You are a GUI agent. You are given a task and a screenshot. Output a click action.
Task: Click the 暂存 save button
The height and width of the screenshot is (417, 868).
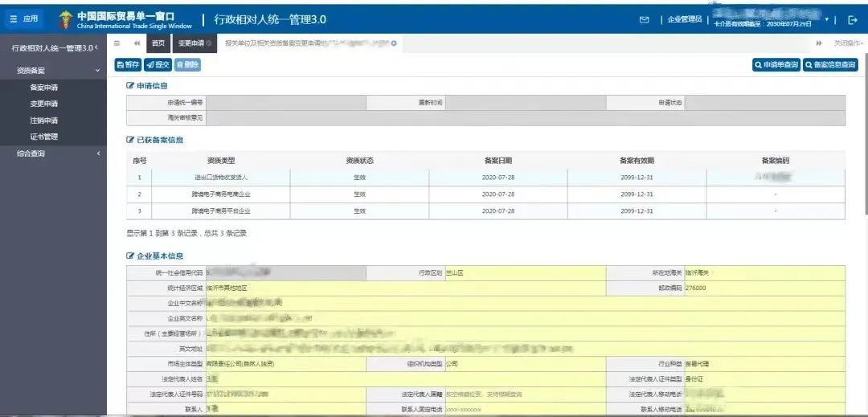coord(128,65)
